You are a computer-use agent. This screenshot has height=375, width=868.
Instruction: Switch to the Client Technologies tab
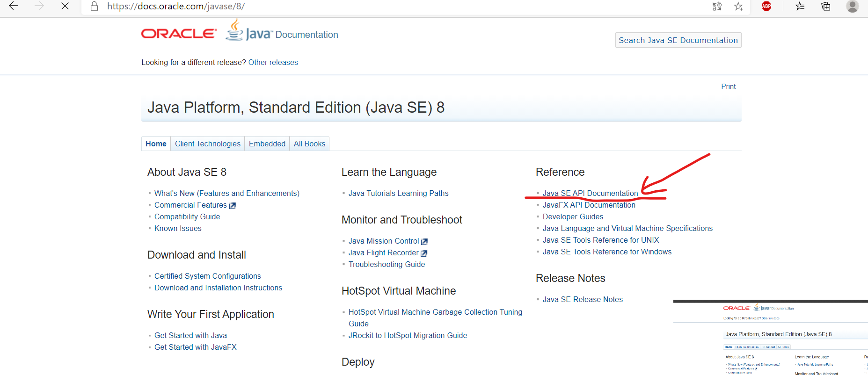click(208, 144)
